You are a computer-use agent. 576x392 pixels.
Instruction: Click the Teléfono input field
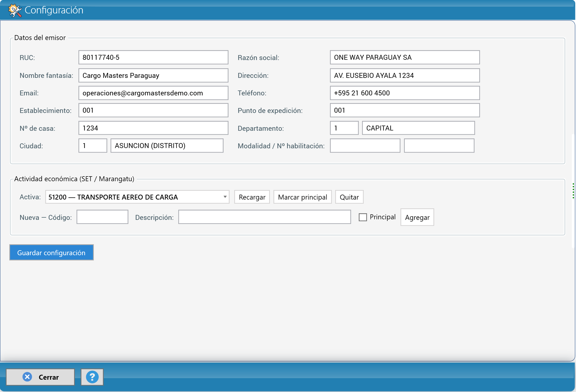405,93
